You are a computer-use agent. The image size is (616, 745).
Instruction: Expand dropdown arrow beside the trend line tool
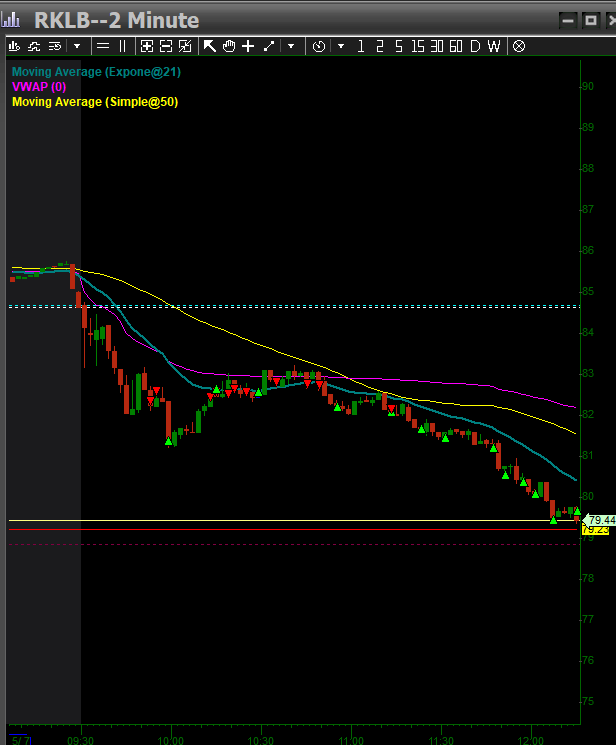tap(291, 46)
